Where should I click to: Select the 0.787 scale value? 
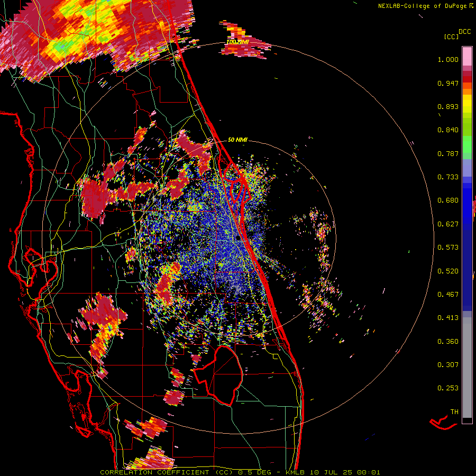click(x=448, y=153)
